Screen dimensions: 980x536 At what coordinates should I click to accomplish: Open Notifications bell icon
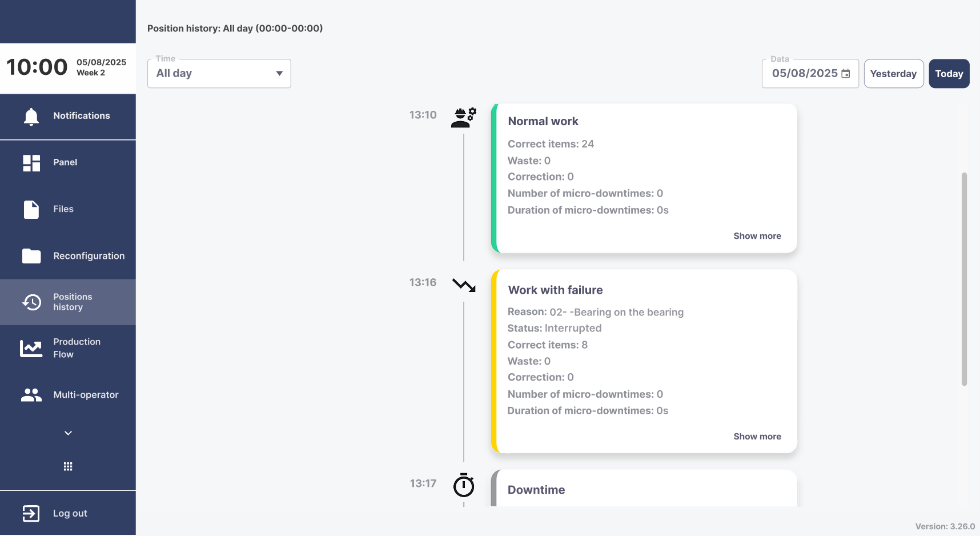(x=31, y=117)
